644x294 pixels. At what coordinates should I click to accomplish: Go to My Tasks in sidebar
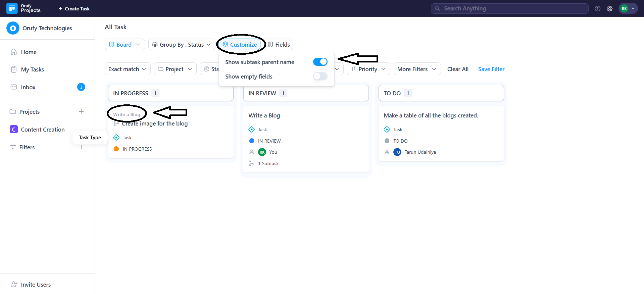(32, 69)
